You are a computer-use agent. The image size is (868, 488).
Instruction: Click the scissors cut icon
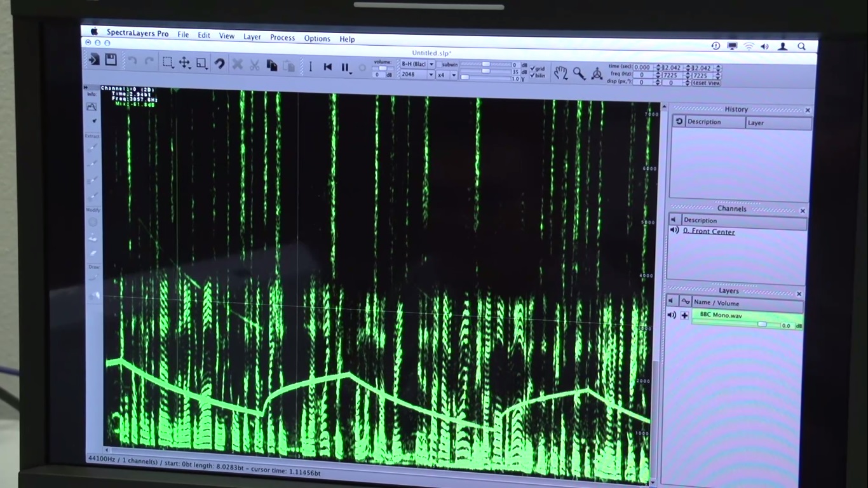pos(254,65)
